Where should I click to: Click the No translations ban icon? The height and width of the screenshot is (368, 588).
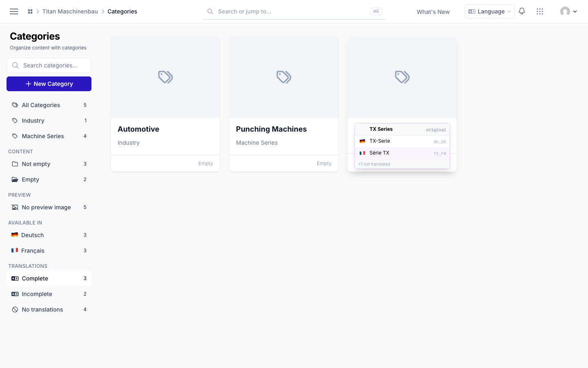click(15, 310)
